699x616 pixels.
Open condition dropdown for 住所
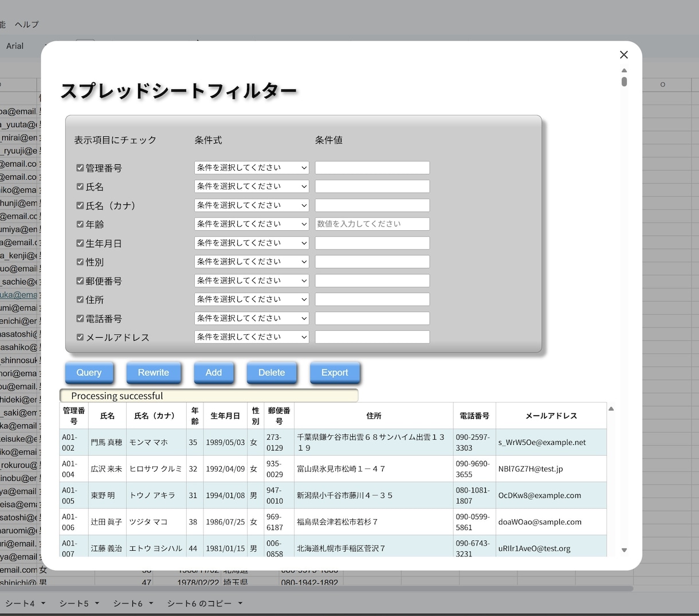click(252, 299)
